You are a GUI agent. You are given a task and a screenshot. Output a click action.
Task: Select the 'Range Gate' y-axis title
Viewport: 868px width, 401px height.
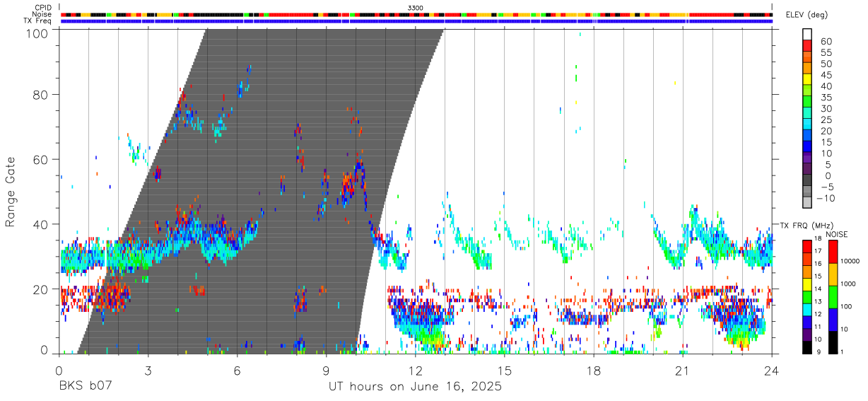(x=11, y=192)
